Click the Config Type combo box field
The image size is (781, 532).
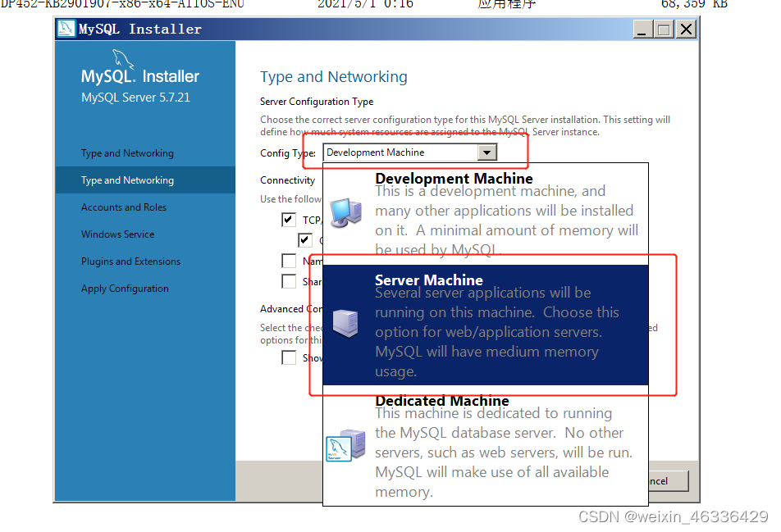(x=410, y=152)
